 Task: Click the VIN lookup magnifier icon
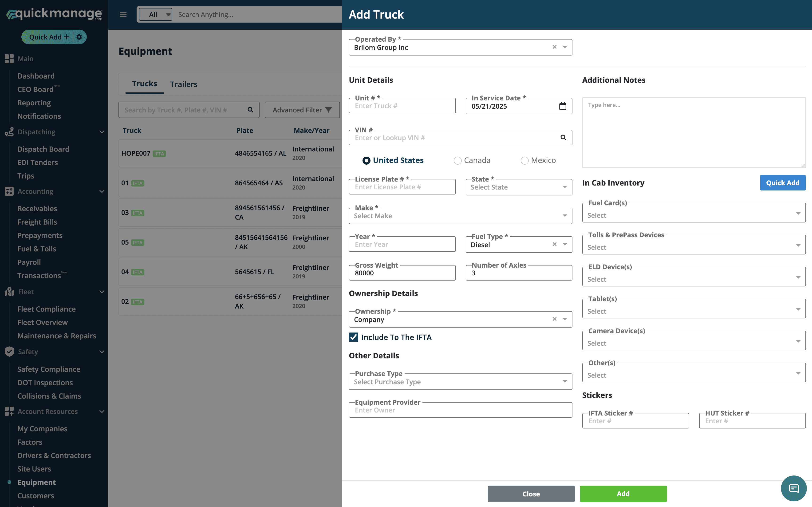(x=563, y=138)
